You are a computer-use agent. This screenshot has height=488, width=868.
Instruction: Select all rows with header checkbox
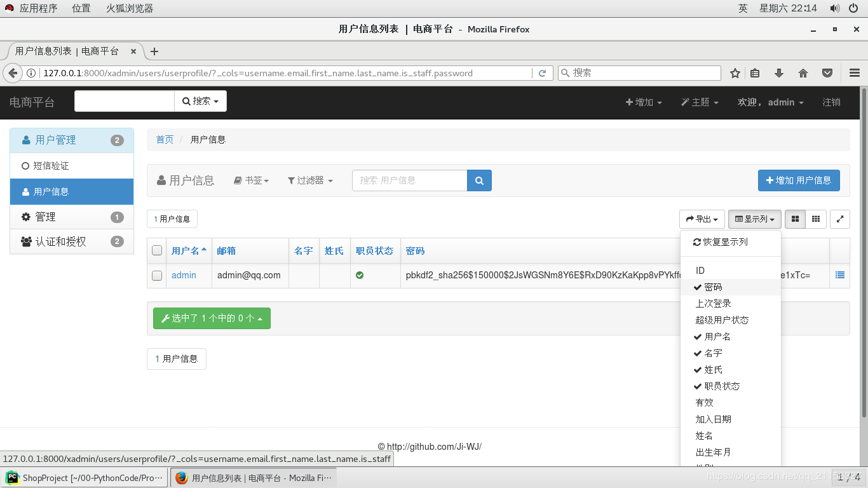pos(157,250)
